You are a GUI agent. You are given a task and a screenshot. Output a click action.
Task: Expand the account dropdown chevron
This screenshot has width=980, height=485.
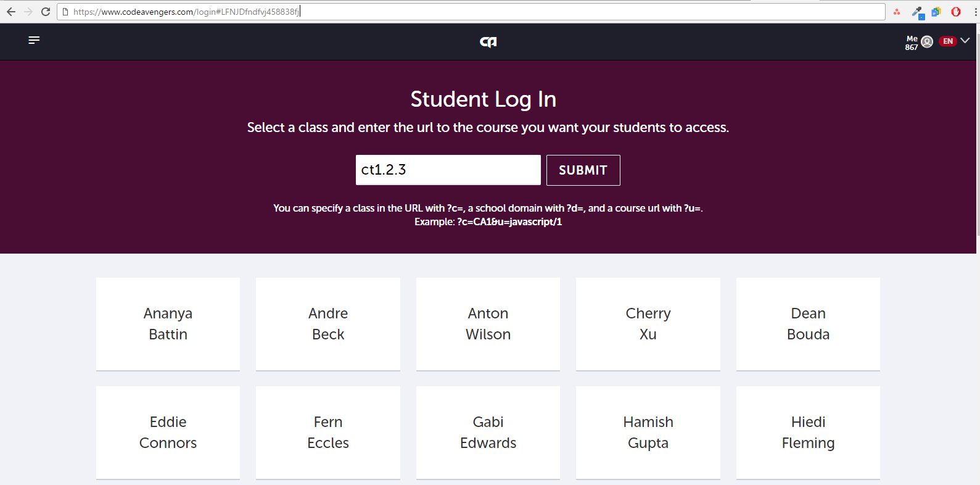pyautogui.click(x=963, y=41)
